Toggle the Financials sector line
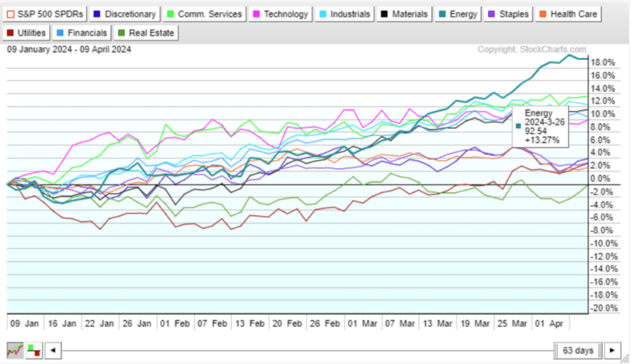Screen dimensions: 631x364 point(81,33)
